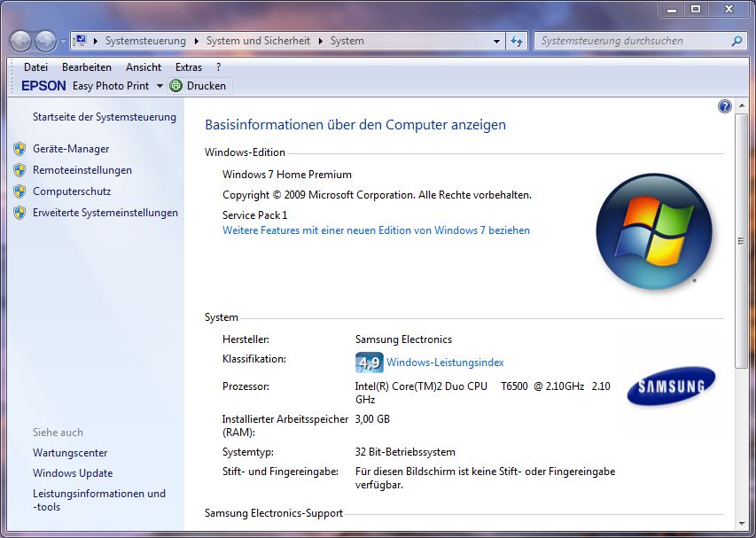Open the Bearbeiten menu
The width and height of the screenshot is (756, 538).
pos(87,67)
